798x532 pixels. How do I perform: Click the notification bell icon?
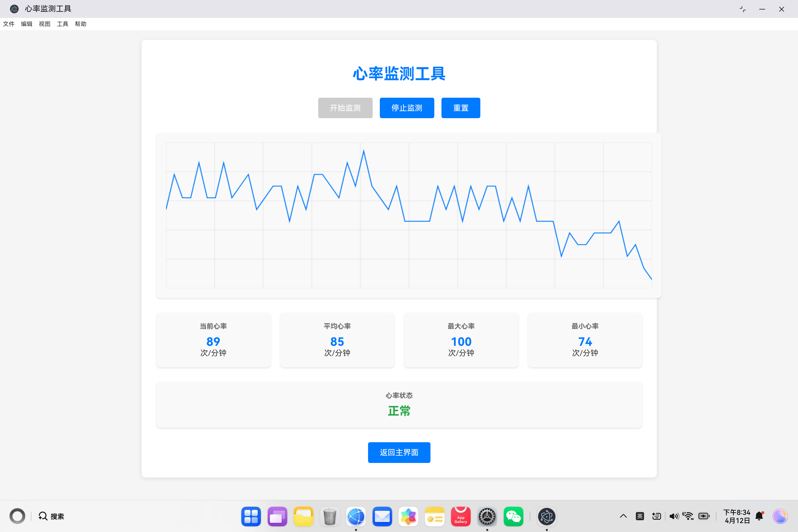click(x=759, y=516)
